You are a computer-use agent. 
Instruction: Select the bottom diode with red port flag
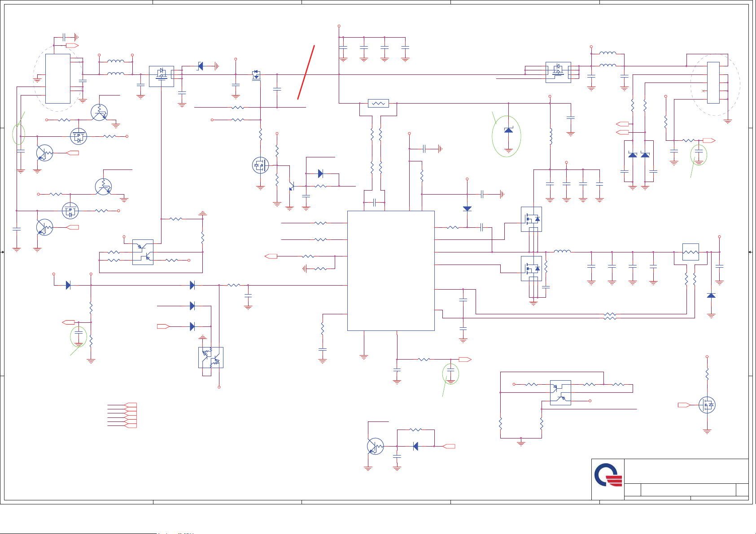click(x=192, y=326)
